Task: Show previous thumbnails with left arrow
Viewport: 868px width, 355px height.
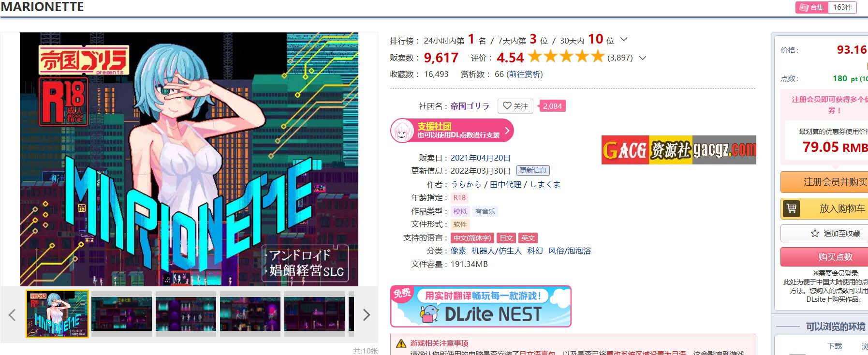Action: coord(13,315)
